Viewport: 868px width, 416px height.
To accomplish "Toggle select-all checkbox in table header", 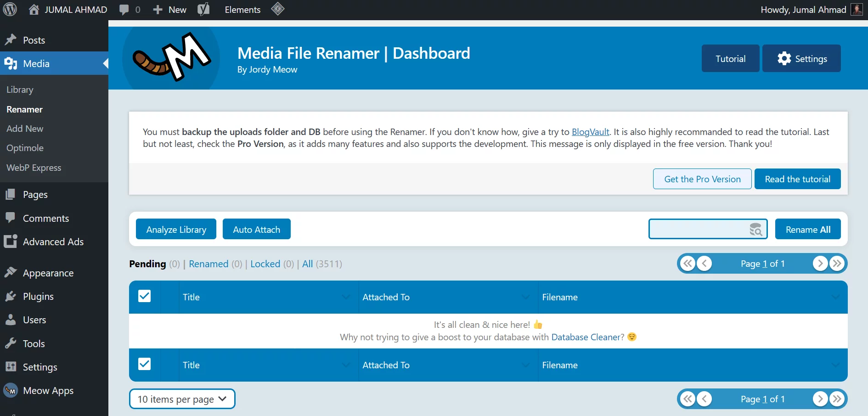I will [x=144, y=296].
